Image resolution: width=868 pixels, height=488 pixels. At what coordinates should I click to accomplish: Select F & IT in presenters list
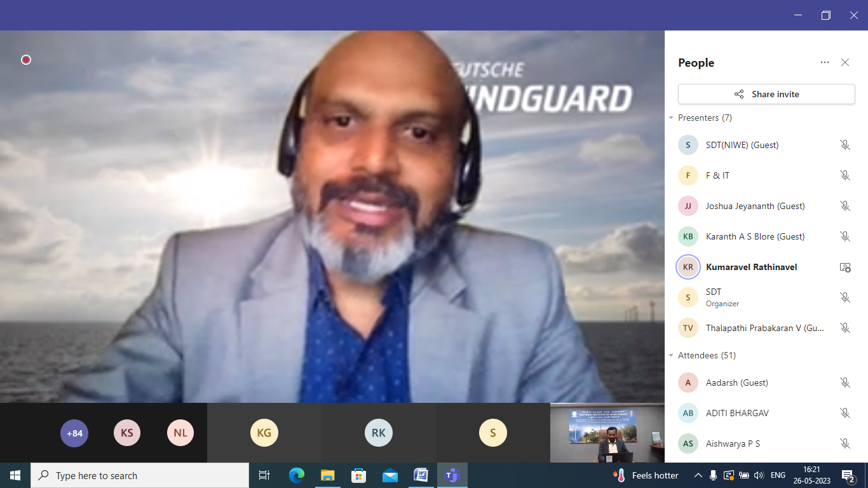click(717, 175)
